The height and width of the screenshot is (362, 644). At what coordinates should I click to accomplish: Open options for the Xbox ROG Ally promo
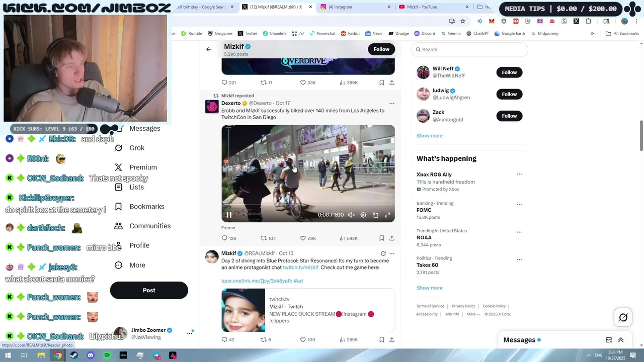point(519,174)
